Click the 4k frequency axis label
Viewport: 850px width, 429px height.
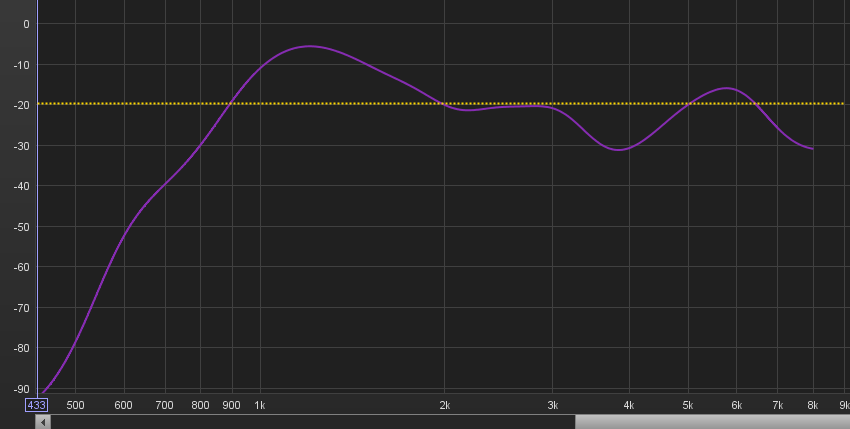(x=629, y=405)
